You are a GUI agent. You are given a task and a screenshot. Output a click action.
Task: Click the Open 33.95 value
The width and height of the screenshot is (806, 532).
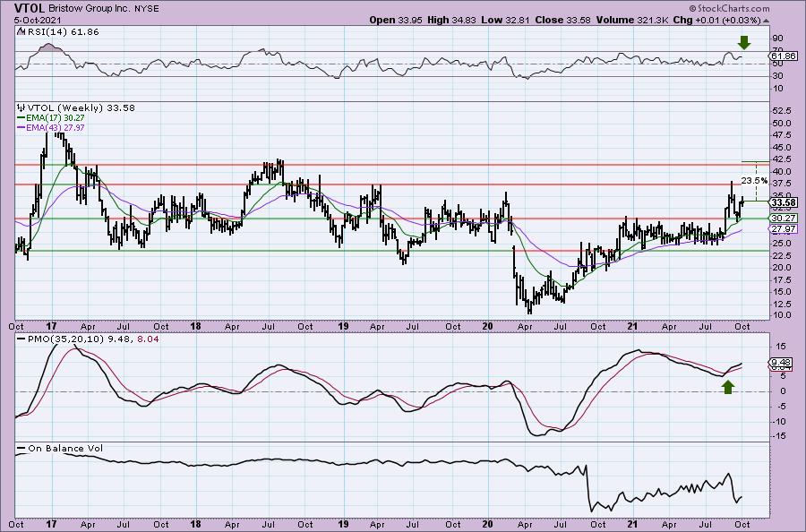pyautogui.click(x=395, y=20)
